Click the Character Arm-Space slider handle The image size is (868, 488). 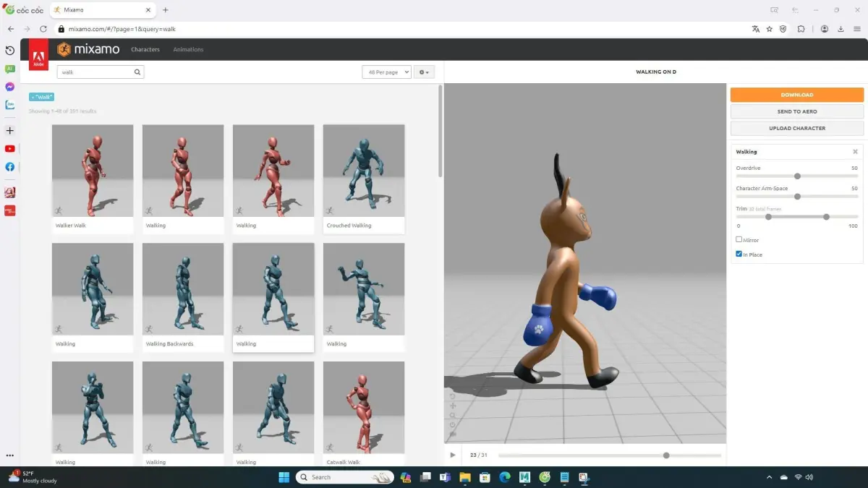(797, 196)
